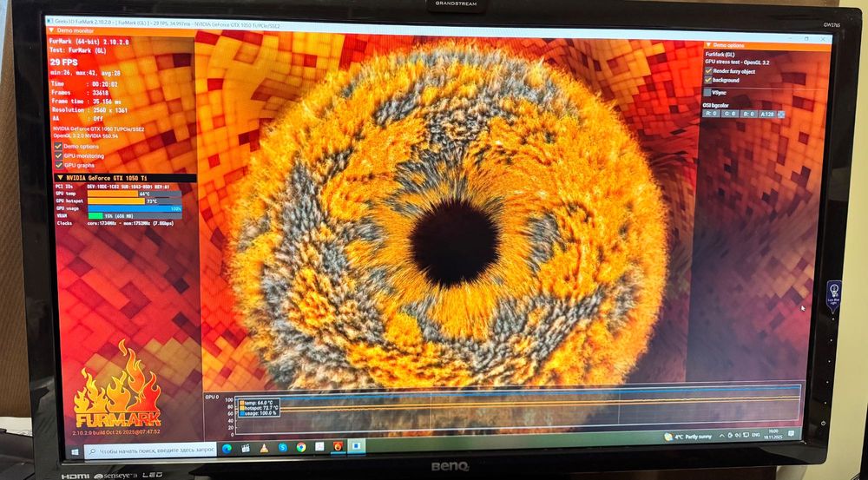Select the blue window app in taskbar

pos(356,445)
